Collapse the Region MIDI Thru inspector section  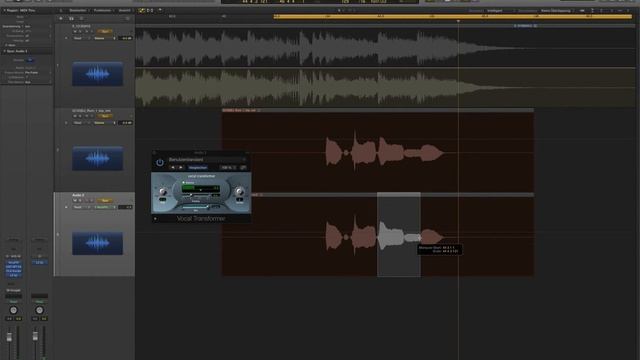click(4, 10)
